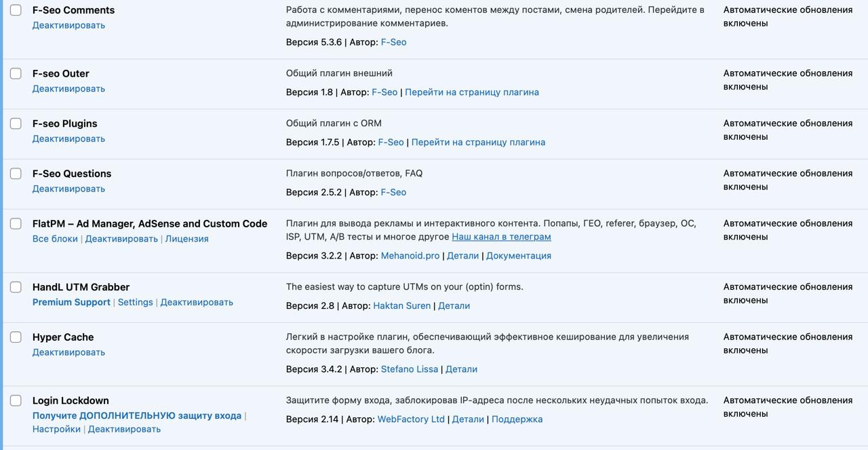Select the F-seo Outer plugin checkbox
868x450 pixels.
pyautogui.click(x=16, y=73)
